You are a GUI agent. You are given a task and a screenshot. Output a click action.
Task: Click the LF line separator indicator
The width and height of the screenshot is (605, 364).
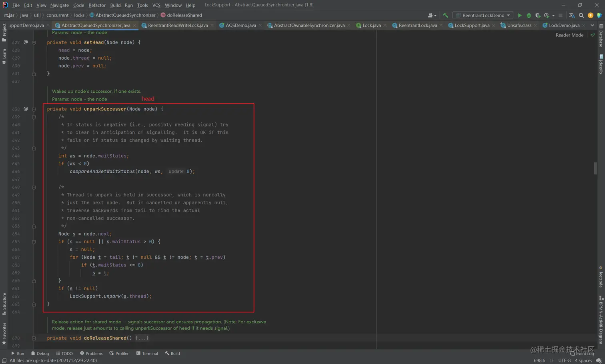point(551,360)
